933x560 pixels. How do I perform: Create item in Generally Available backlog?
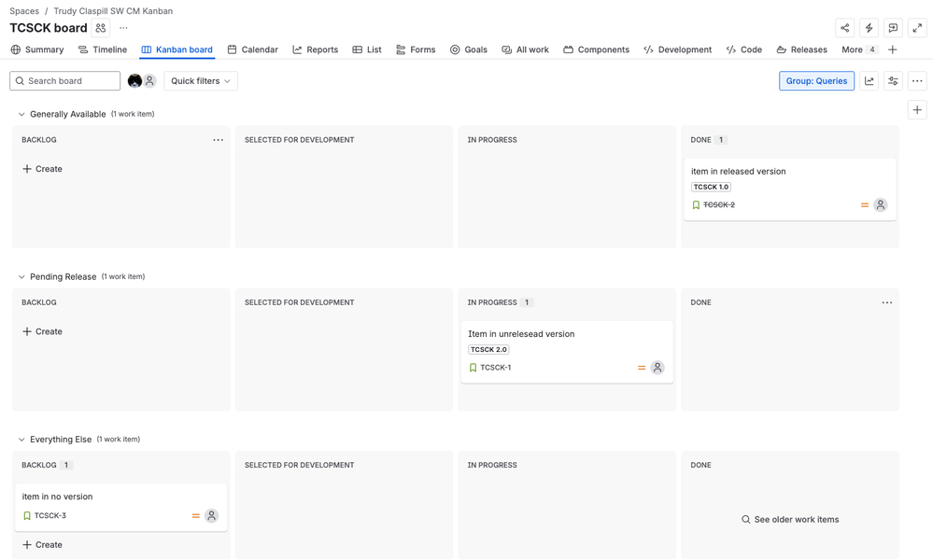(42, 170)
